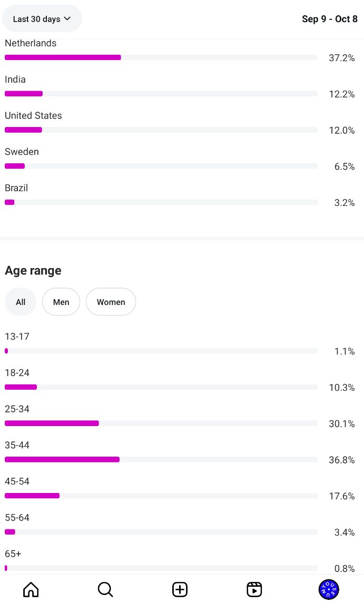Open the Last 30 days dropdown
The width and height of the screenshot is (364, 602).
tap(42, 19)
